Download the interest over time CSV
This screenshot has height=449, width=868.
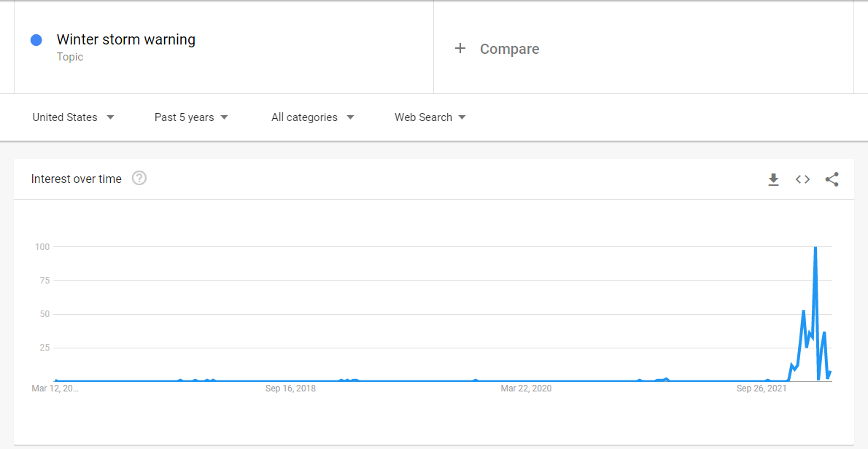[x=774, y=179]
